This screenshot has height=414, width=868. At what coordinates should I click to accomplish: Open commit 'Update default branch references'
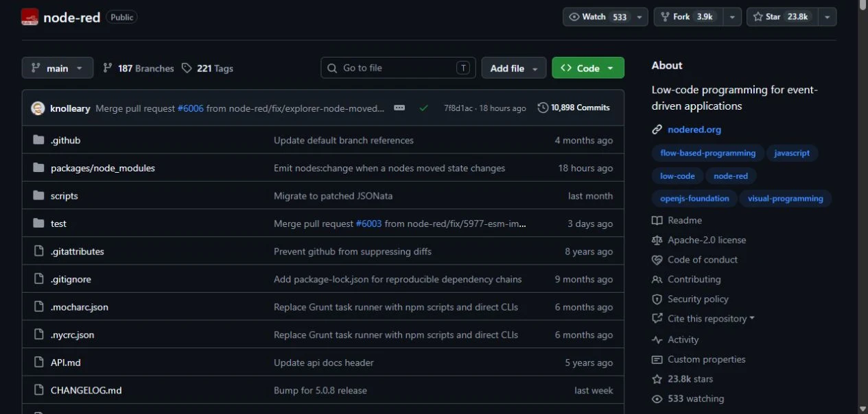[x=344, y=141]
